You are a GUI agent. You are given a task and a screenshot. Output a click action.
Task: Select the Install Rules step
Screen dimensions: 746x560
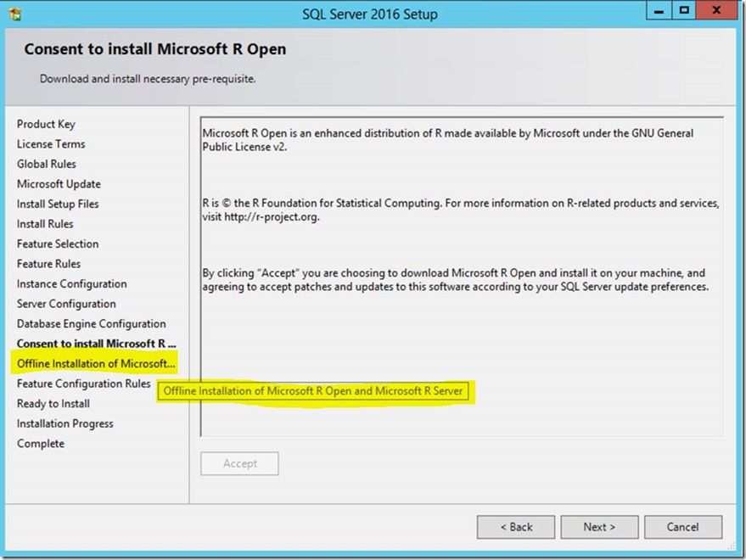(45, 224)
